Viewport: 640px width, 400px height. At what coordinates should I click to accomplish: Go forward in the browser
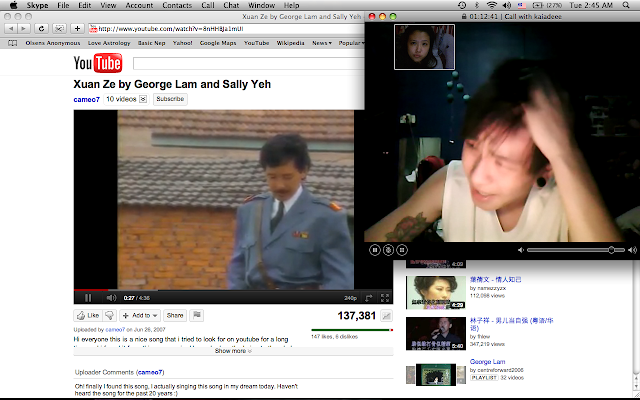click(x=24, y=29)
